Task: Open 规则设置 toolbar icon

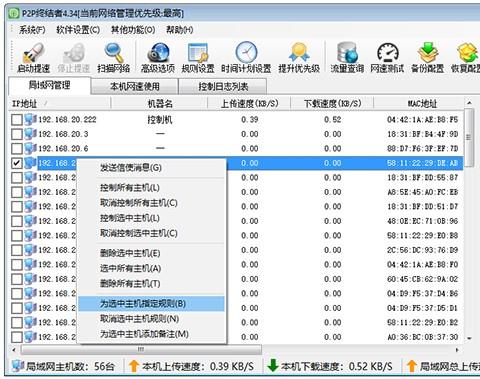Action: [x=198, y=53]
